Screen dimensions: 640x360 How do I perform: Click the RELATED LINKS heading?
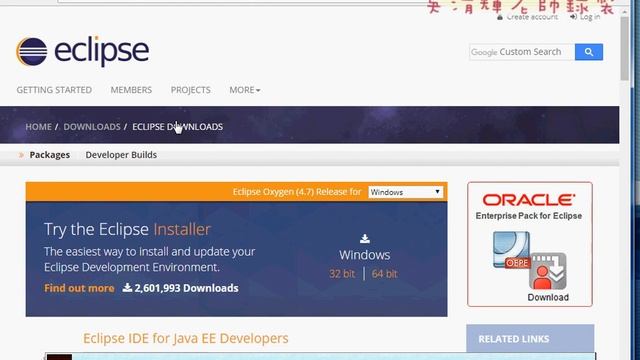[514, 339]
